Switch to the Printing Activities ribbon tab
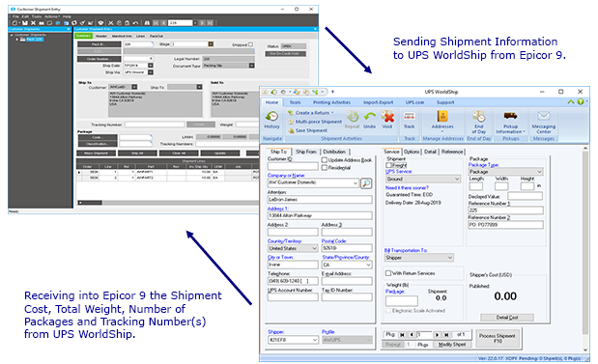The height and width of the screenshot is (364, 598). [x=331, y=102]
